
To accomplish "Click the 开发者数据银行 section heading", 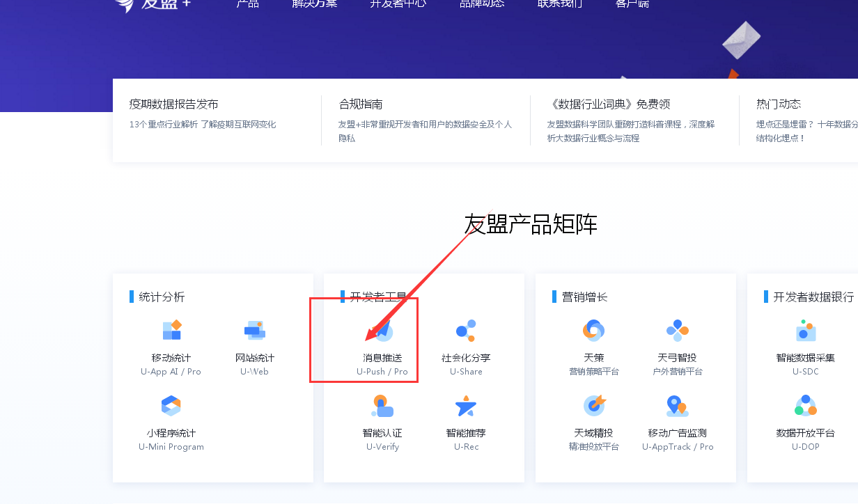I will click(x=813, y=297).
